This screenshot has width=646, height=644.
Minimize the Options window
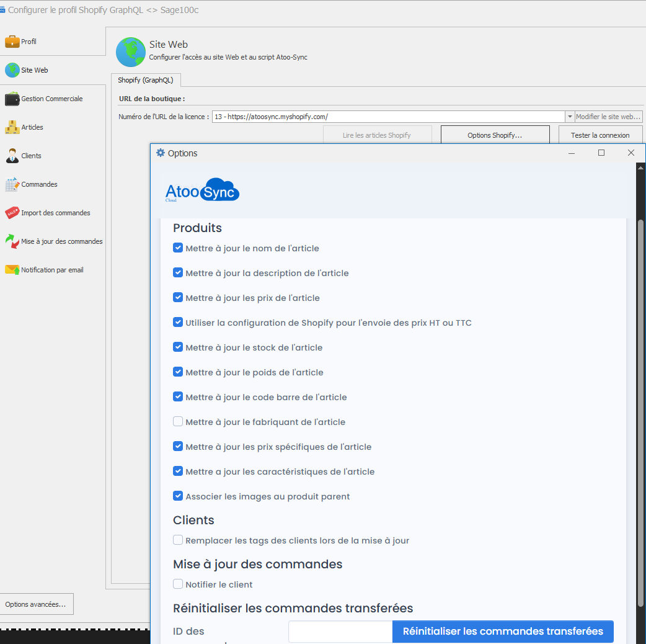pyautogui.click(x=572, y=153)
